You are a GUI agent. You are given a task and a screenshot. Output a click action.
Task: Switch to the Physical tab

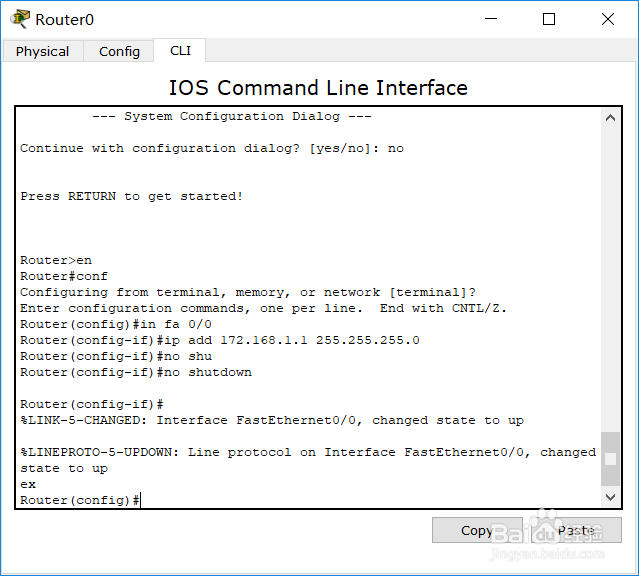[x=42, y=51]
